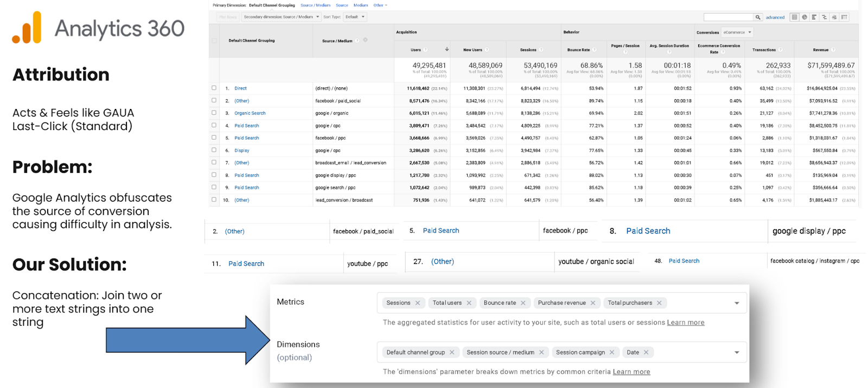Remove the Total users metric chip
The width and height of the screenshot is (868, 388).
(469, 303)
